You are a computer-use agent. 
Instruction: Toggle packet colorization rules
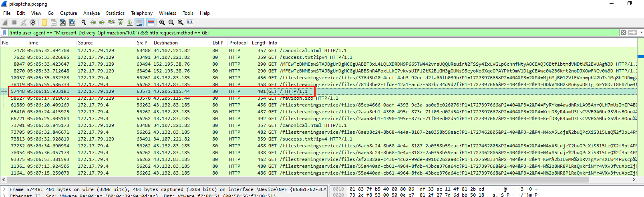(151, 22)
